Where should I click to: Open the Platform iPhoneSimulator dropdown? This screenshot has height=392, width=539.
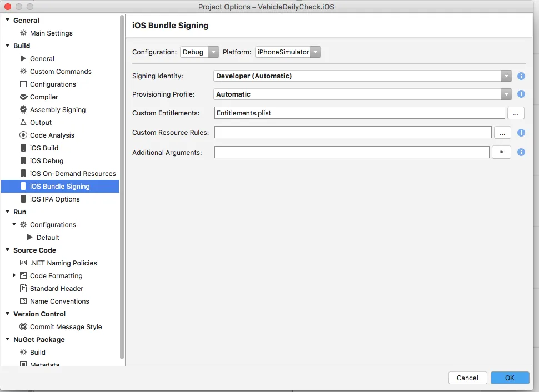coord(288,52)
